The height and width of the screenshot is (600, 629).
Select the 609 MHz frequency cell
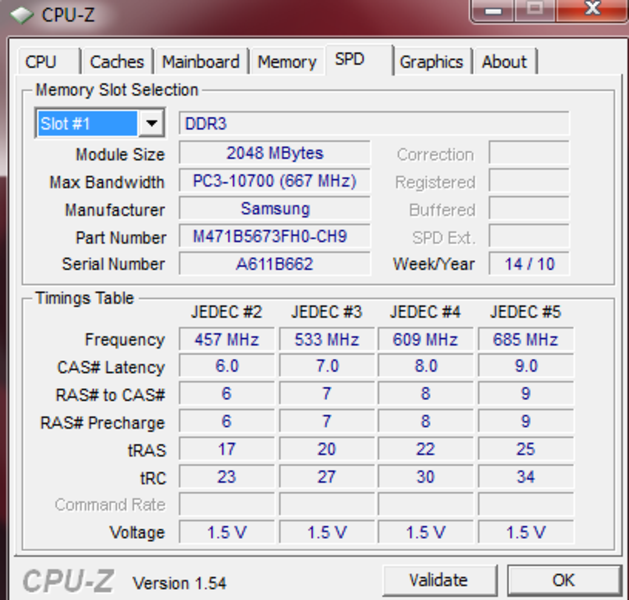[x=425, y=339]
